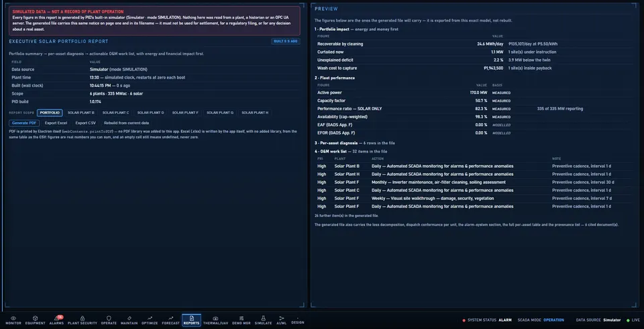Click the Monthly inverter maintenance action row

tap(474, 182)
